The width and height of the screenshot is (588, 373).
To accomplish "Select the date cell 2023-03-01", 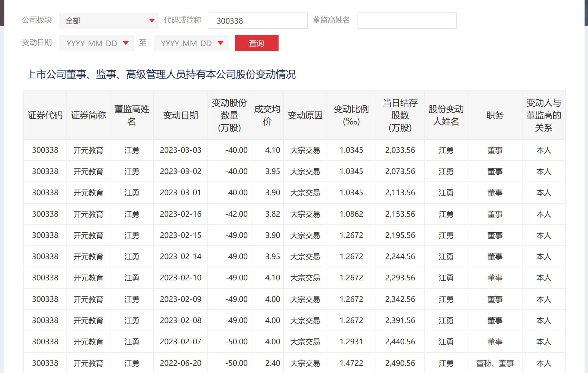I will [x=181, y=192].
